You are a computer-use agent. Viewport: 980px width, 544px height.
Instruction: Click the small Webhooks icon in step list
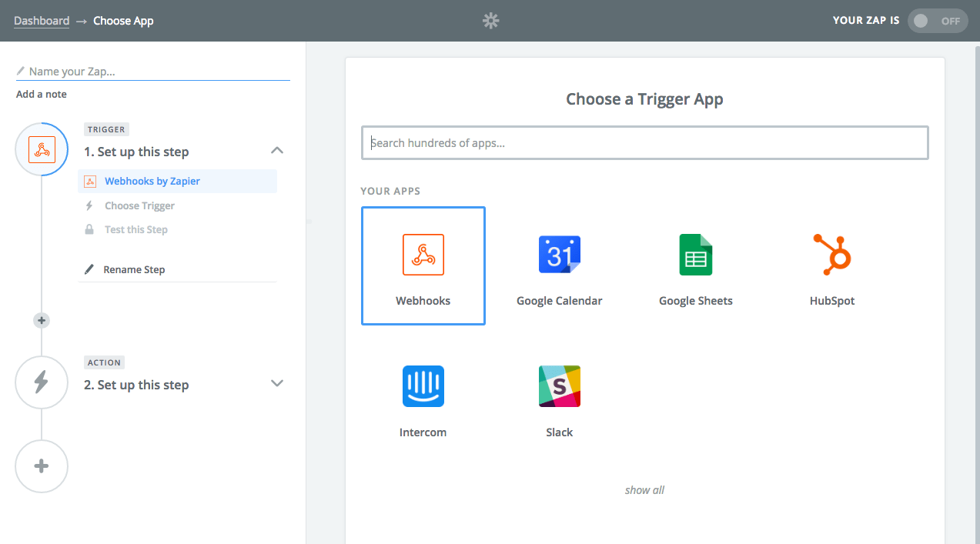(90, 182)
